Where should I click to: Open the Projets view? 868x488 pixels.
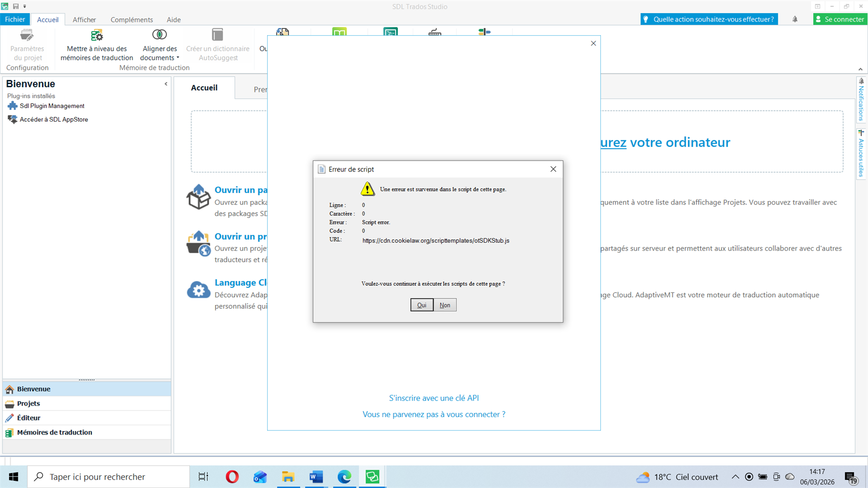(29, 403)
